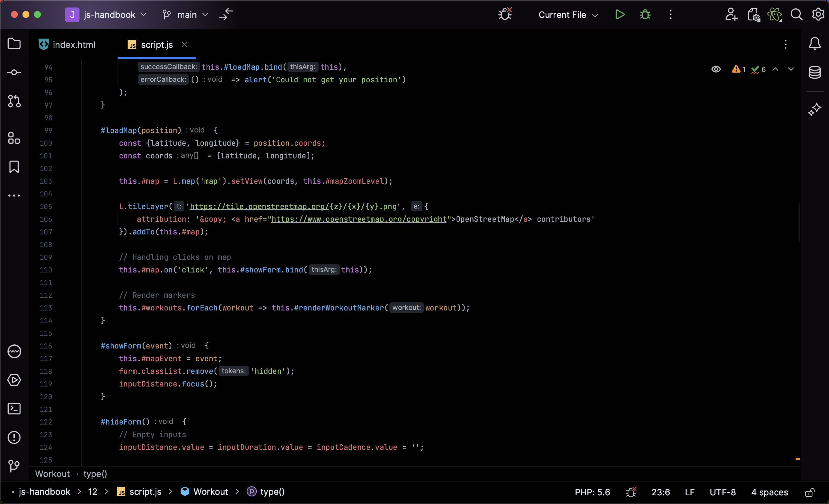This screenshot has height=504, width=829.
Task: Switch to the index.html tab
Action: (73, 44)
